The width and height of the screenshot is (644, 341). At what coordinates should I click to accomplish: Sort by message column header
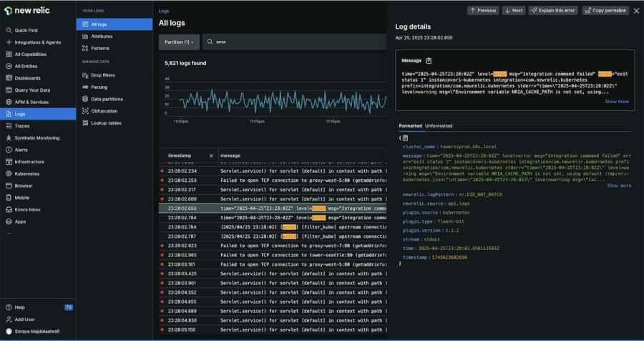(x=230, y=156)
